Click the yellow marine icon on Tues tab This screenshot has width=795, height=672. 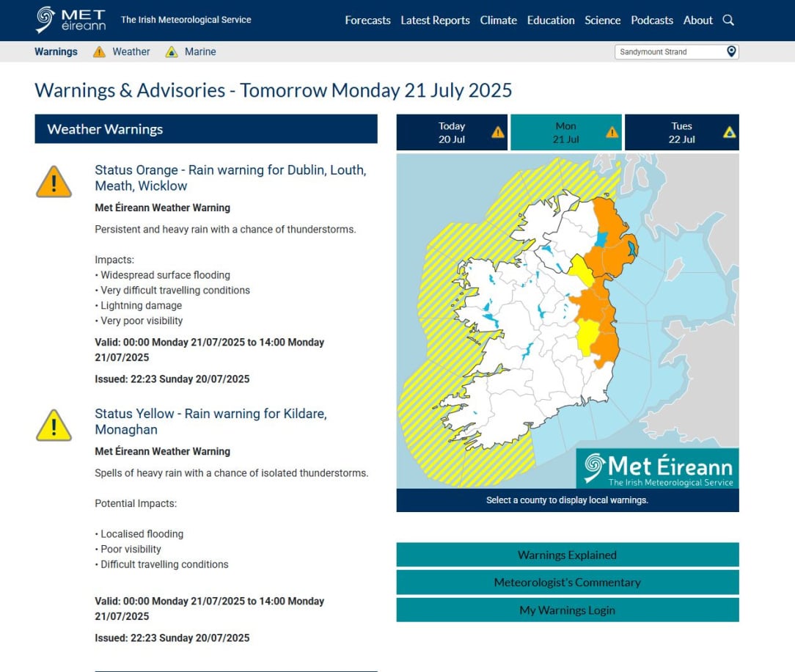point(729,132)
